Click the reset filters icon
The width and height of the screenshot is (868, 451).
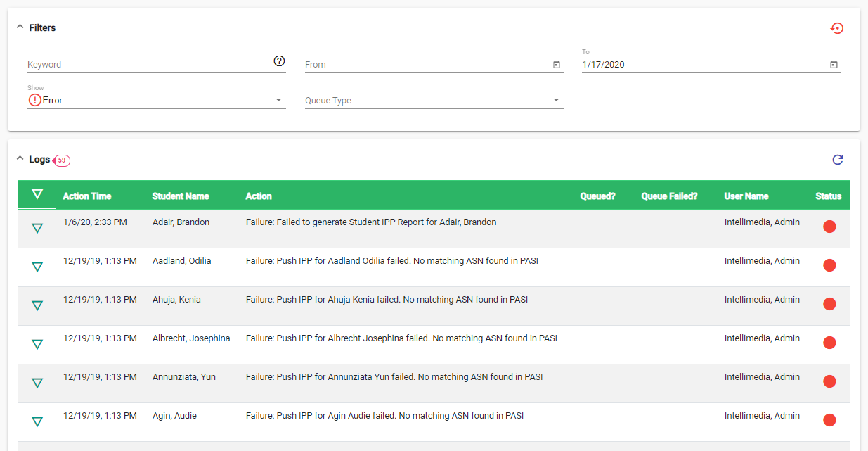coord(836,28)
